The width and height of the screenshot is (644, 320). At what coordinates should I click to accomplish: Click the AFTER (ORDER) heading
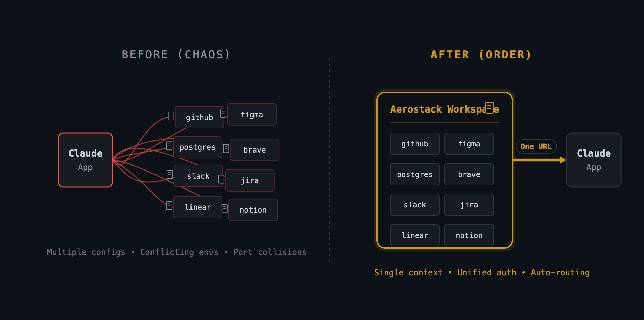[481, 55]
